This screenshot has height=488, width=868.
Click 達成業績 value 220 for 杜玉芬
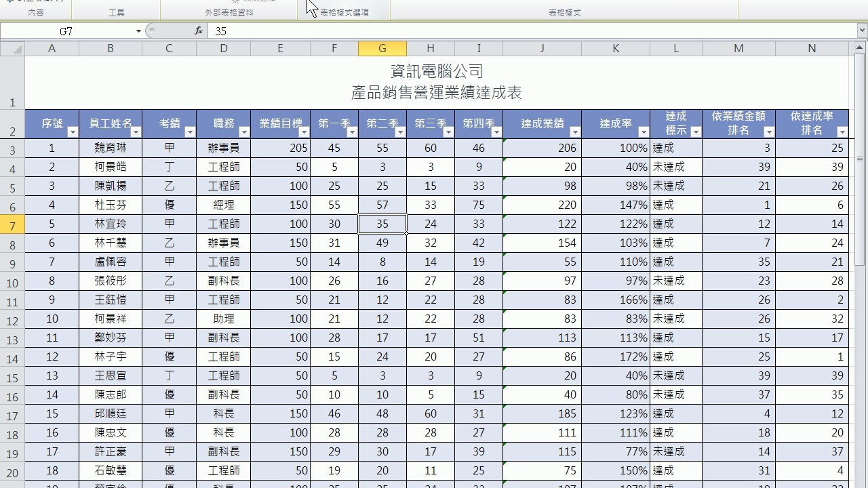[542, 205]
